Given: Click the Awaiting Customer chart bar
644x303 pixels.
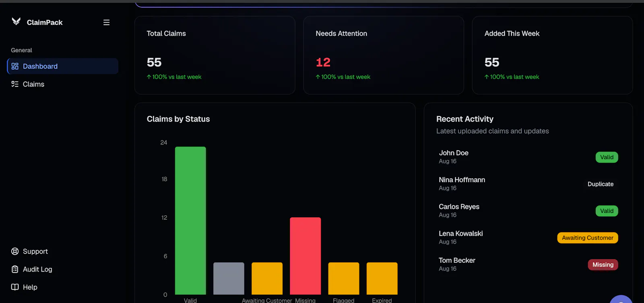Looking at the screenshot, I should click(x=267, y=278).
